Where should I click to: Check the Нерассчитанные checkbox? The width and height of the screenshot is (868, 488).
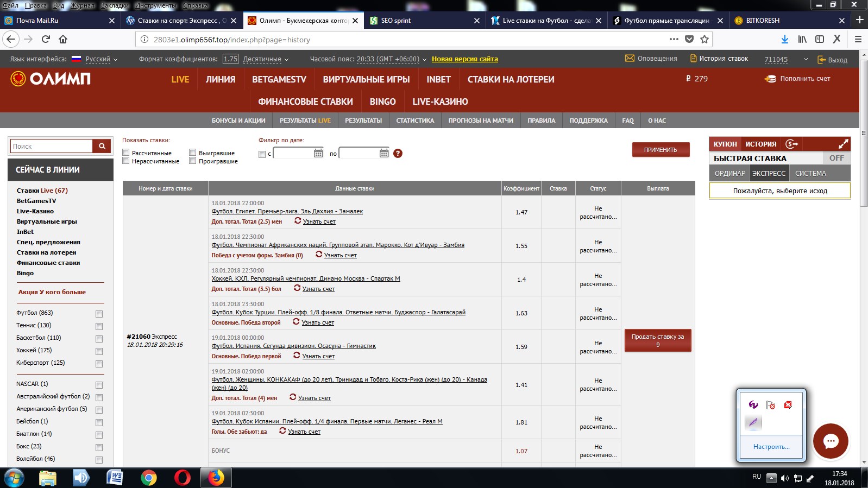pyautogui.click(x=126, y=161)
